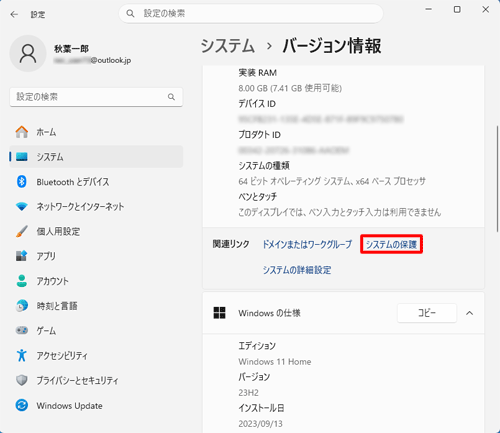
Task: Click the 個人用設定 paintbrush icon
Action: point(22,231)
